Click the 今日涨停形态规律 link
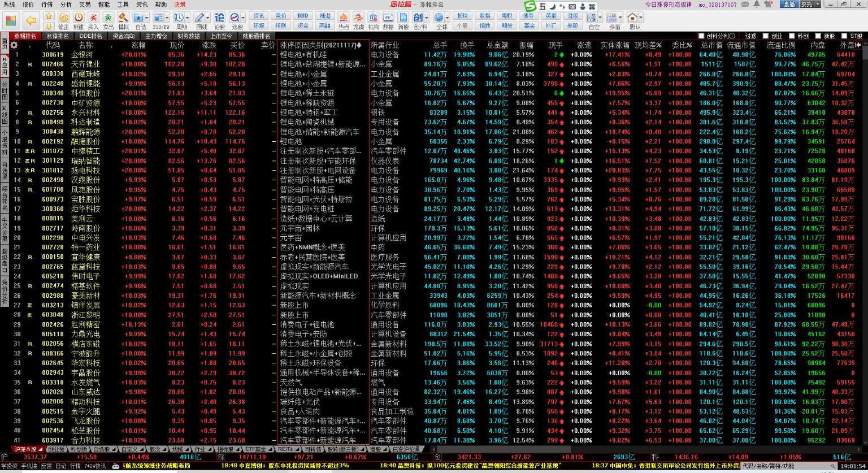Viewport: 868px width, 473px height. click(668, 5)
